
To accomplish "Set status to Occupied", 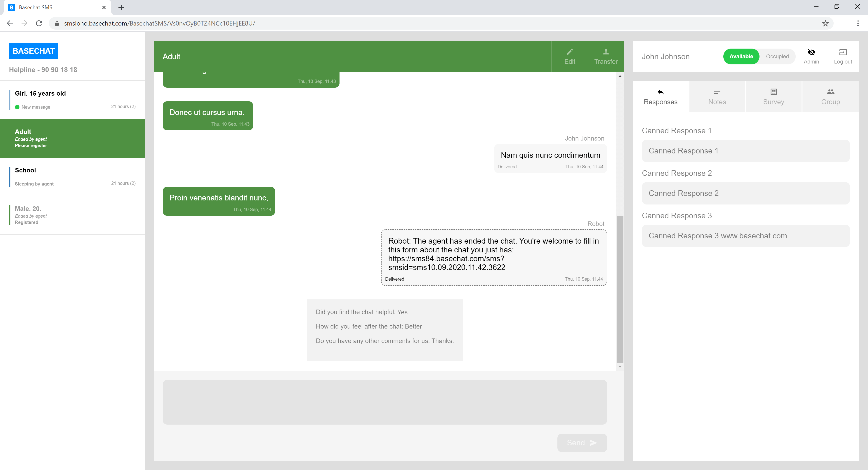I will 777,56.
